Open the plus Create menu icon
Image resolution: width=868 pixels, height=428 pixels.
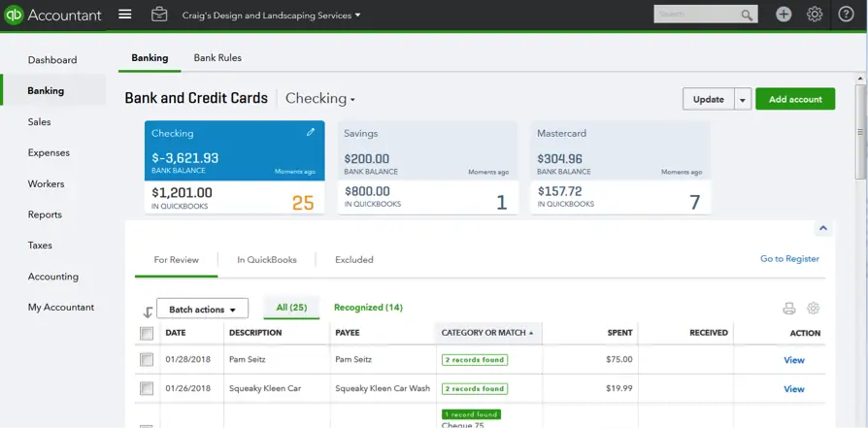point(784,15)
